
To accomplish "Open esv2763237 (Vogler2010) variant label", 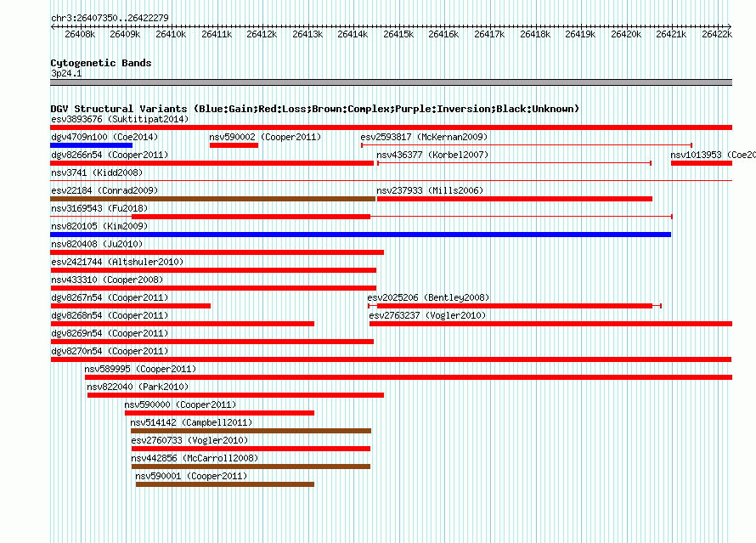I will tap(427, 315).
